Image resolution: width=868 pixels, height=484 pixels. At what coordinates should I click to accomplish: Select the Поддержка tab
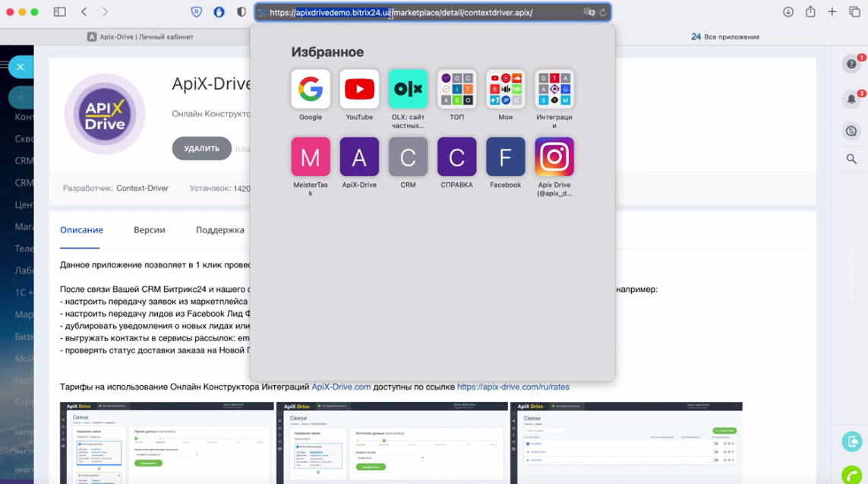[219, 229]
